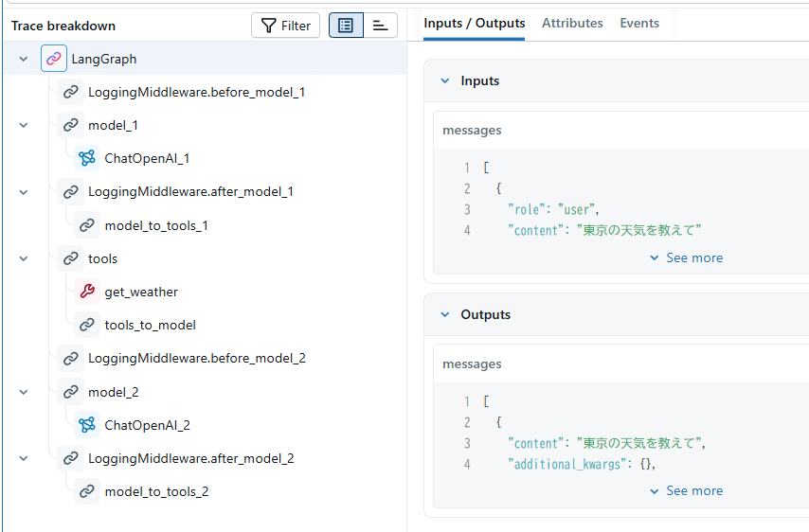Click the model_to_tools_2 chain icon
Screen dimensions: 809x532
pos(87,491)
